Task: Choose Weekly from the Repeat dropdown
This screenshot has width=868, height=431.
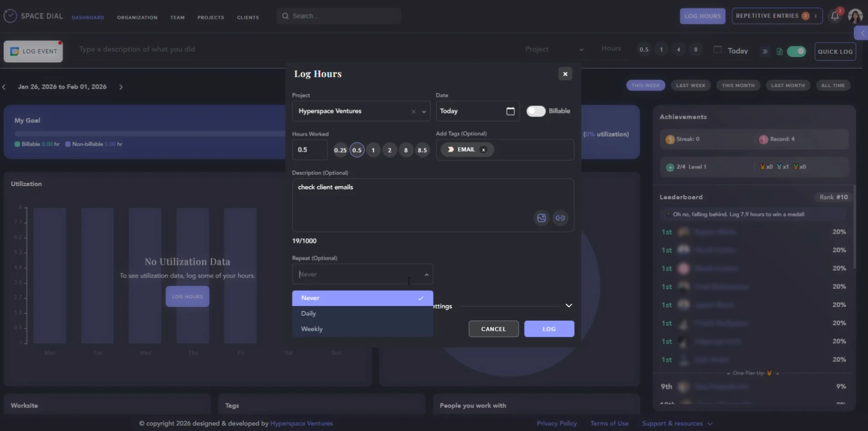Action: tap(312, 329)
